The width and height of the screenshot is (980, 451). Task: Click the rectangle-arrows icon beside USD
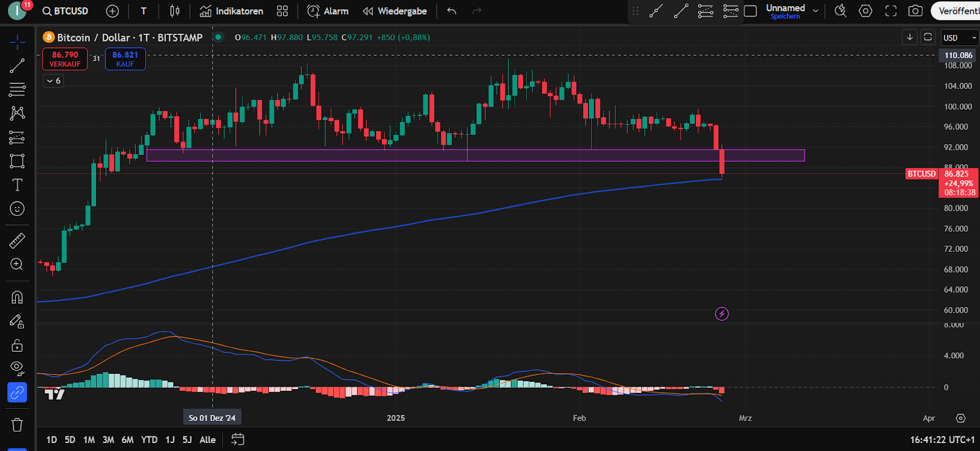click(x=928, y=37)
